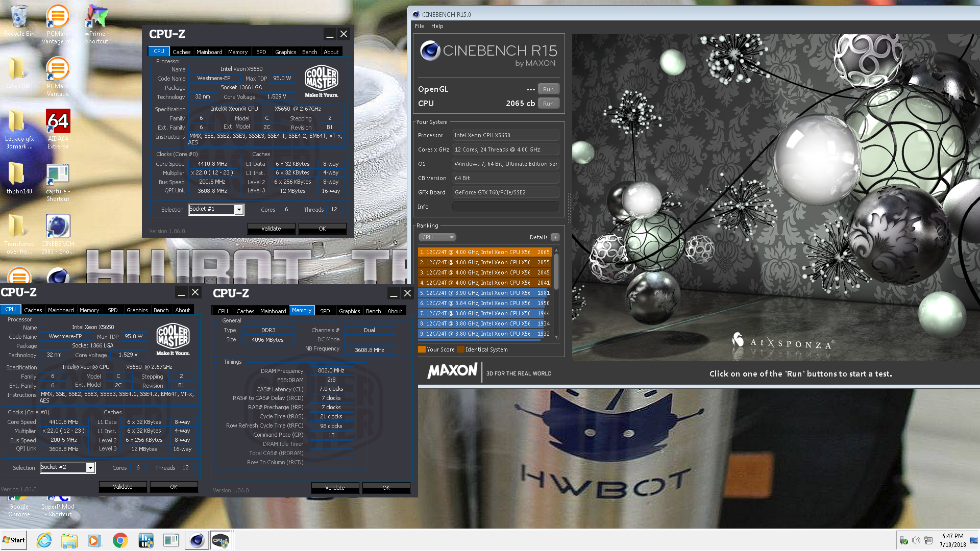The height and width of the screenshot is (551, 980).
Task: Click Validate in top CPU-Z window
Action: (x=271, y=229)
